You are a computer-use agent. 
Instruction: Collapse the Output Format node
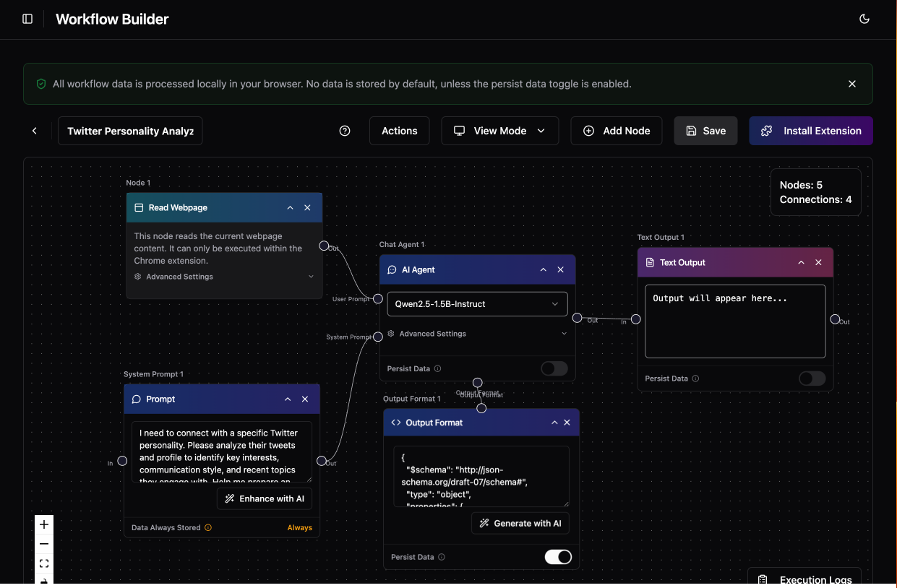point(554,423)
